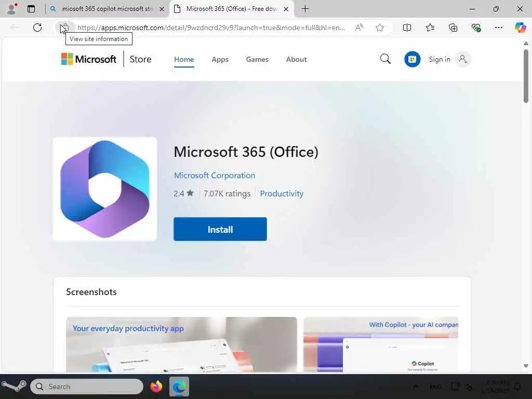This screenshot has width=532, height=399.
Task: Open the favorites list icon
Action: click(x=430, y=28)
